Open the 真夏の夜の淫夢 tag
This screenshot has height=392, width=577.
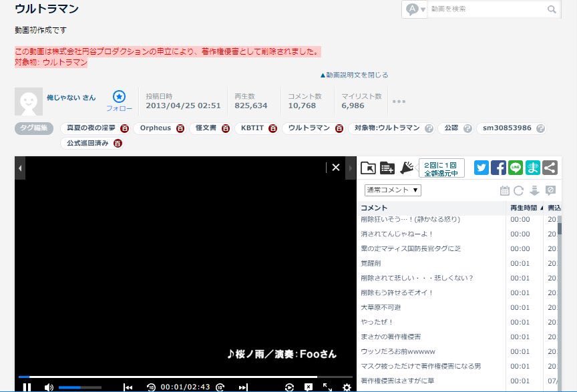pos(91,128)
